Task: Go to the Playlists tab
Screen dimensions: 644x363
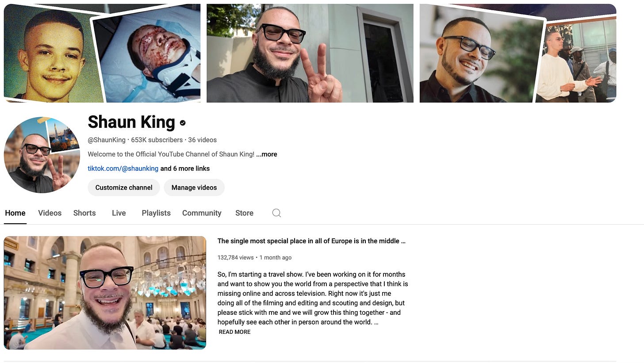Action: 156,213
